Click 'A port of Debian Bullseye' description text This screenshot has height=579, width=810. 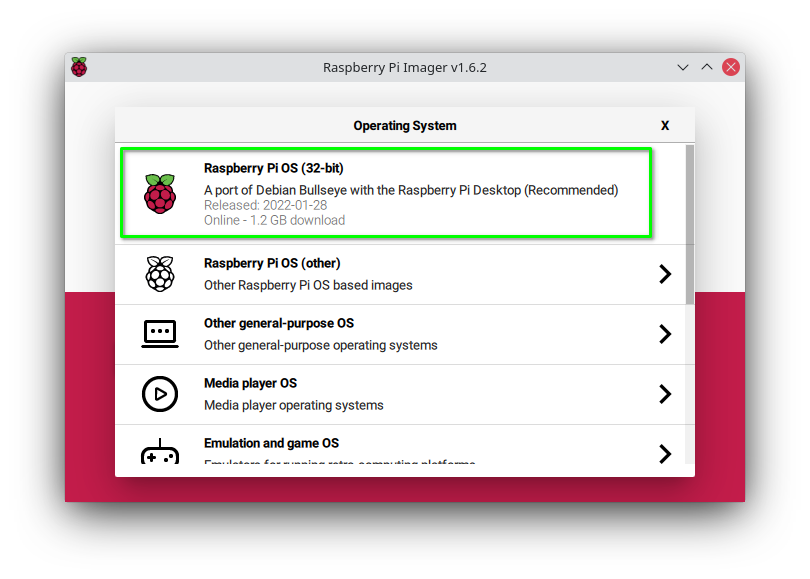411,190
